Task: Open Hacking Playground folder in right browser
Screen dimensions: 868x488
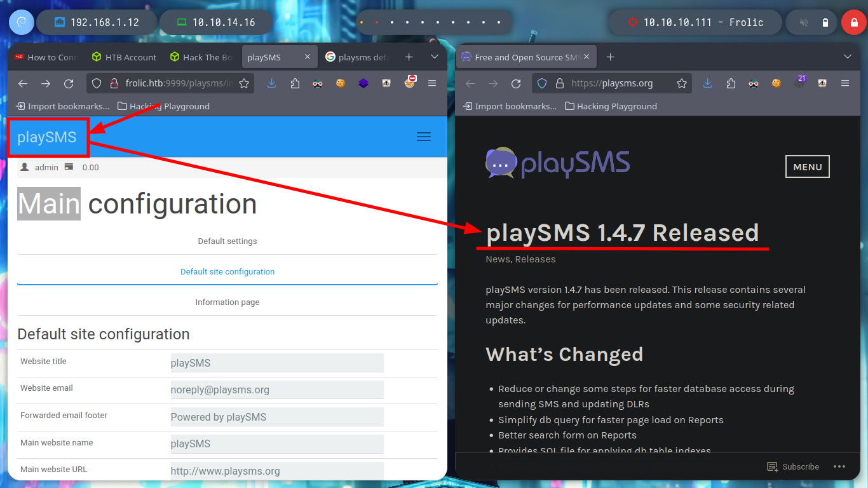Action: pyautogui.click(x=611, y=106)
